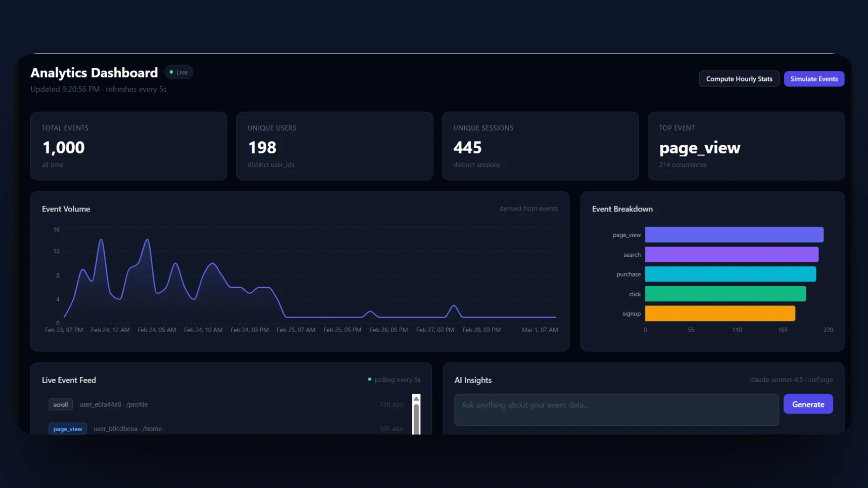868x488 pixels.
Task: Open the TOTAL EVENTS stat card
Action: point(128,146)
